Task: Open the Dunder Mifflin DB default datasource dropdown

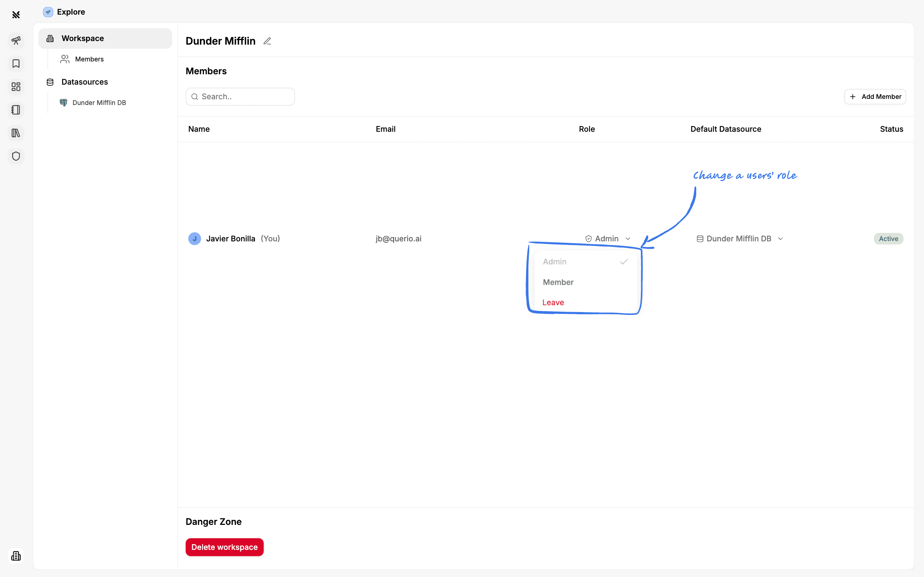Action: [x=739, y=239]
